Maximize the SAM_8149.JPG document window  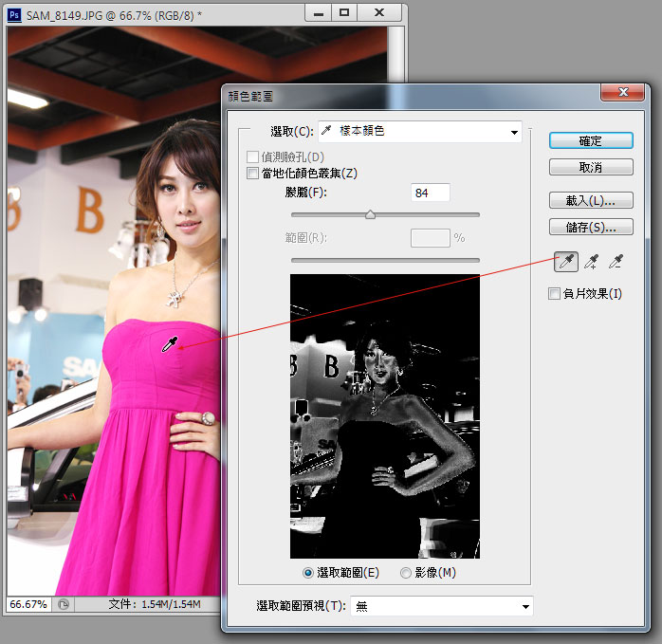tap(344, 12)
